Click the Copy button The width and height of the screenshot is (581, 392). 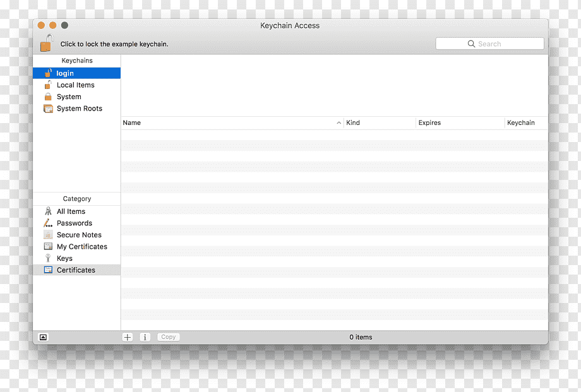click(168, 337)
